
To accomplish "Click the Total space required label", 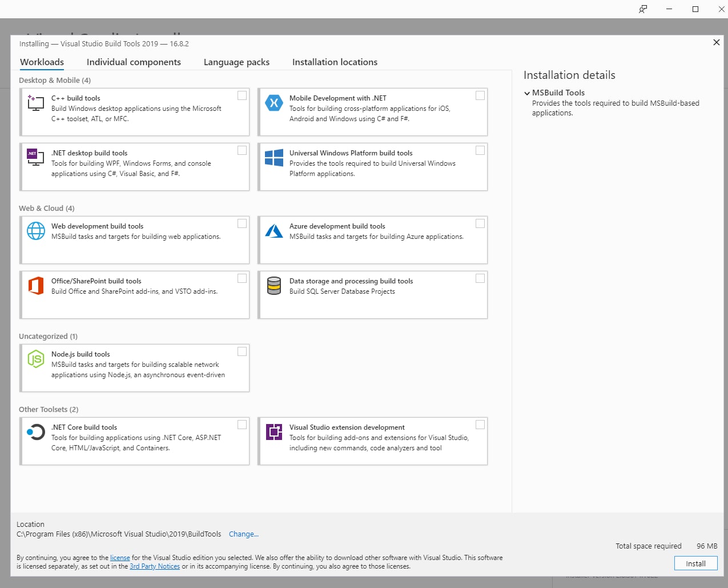I will [x=649, y=546].
